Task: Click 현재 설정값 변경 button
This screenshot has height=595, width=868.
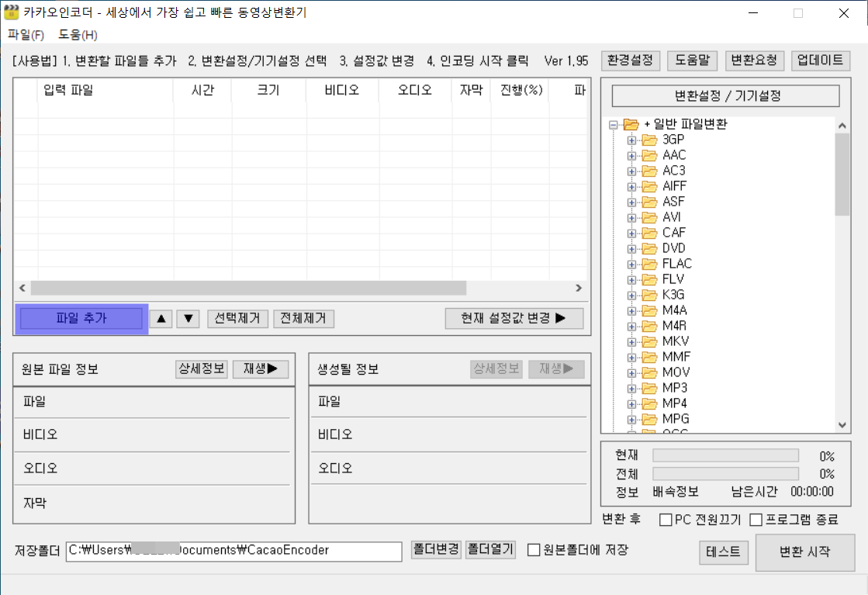Action: coord(514,318)
